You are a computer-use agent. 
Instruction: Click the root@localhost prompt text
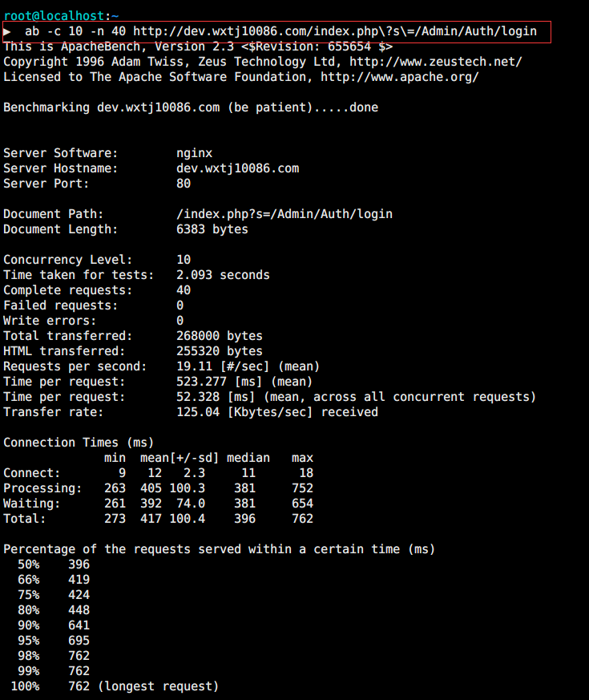point(54,15)
